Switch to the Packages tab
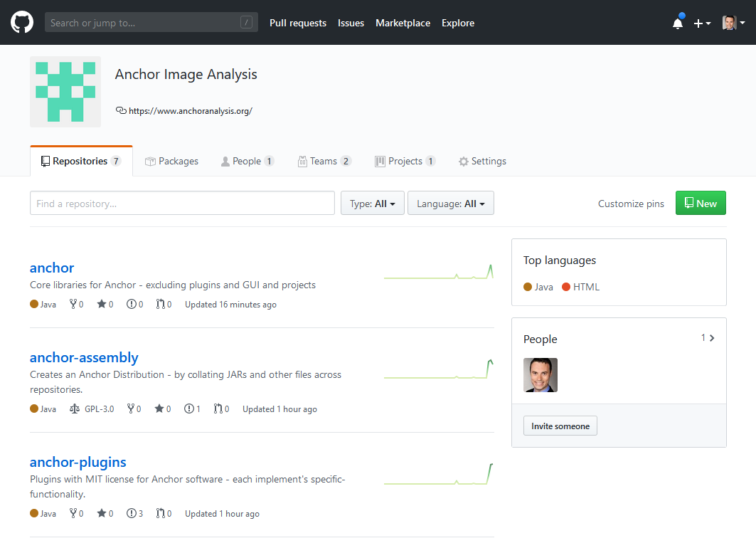The width and height of the screenshot is (756, 548). [x=171, y=161]
